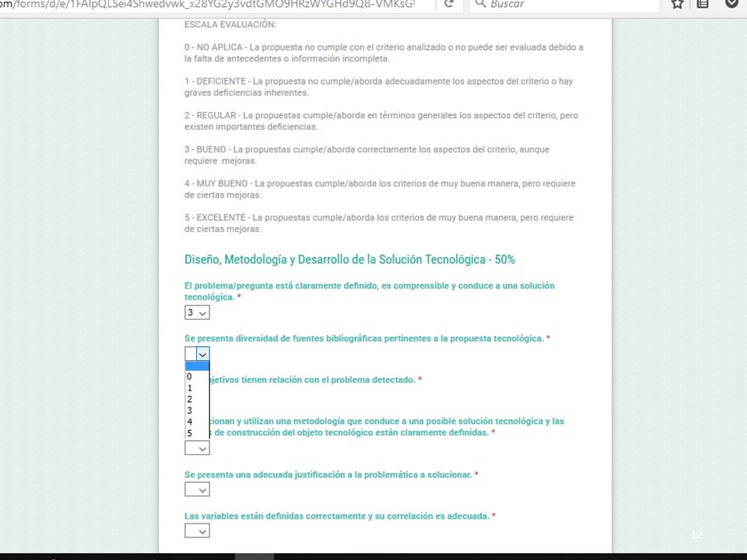The height and width of the screenshot is (560, 747).
Task: Click the browser address bar URL
Action: (x=208, y=5)
